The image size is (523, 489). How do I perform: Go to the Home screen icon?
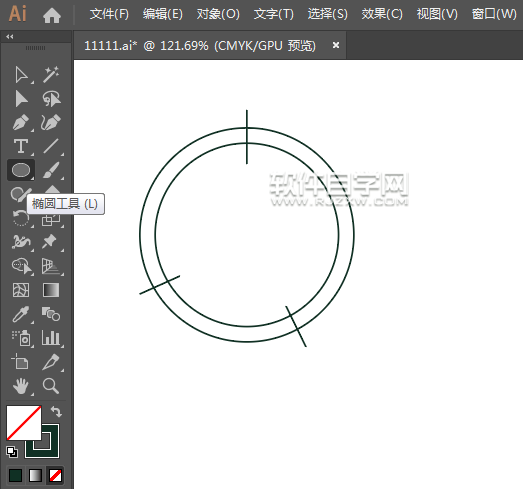[52, 15]
